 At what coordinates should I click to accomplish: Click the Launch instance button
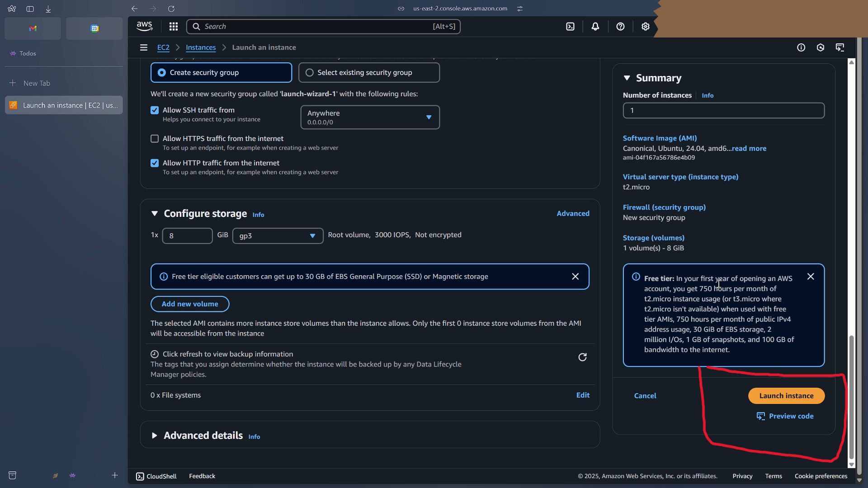coord(786,396)
